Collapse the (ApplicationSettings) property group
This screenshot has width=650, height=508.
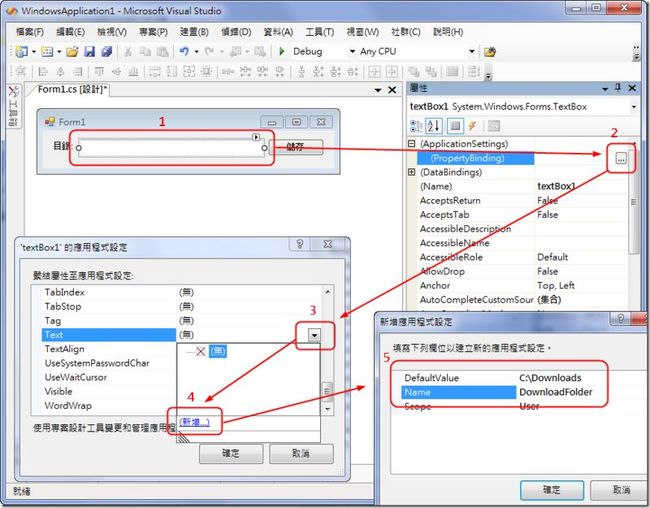pos(411,144)
